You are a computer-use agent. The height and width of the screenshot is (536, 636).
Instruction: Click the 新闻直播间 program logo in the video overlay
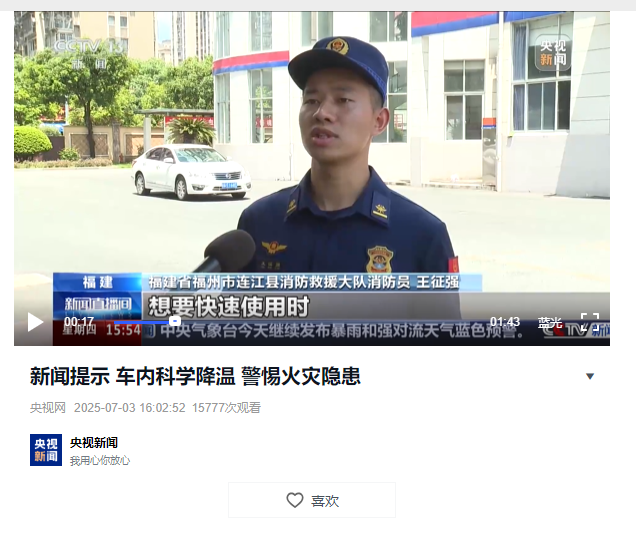pos(98,303)
